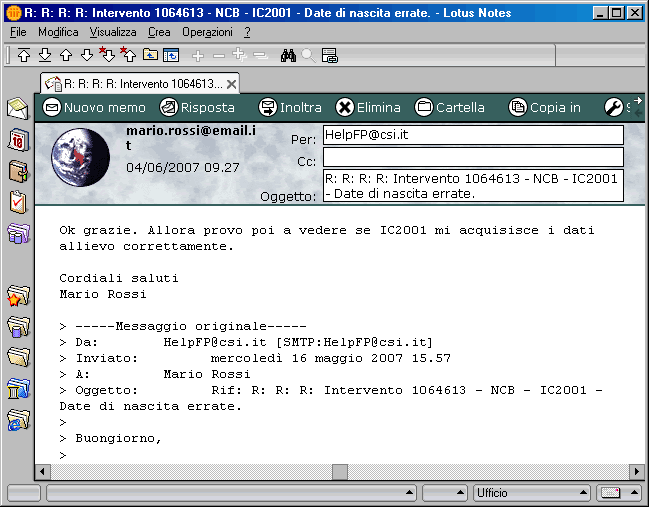Image resolution: width=649 pixels, height=507 pixels.
Task: Open the ? help menu
Action: tap(247, 32)
